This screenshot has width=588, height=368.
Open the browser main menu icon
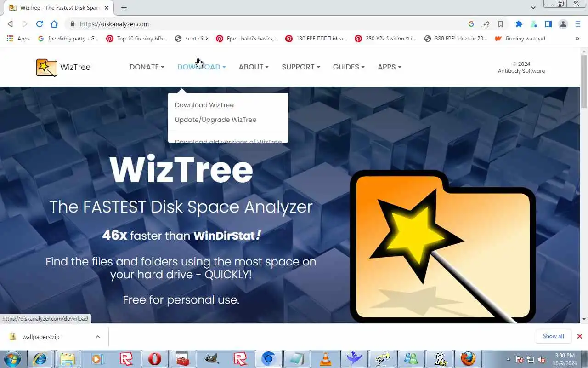click(578, 24)
